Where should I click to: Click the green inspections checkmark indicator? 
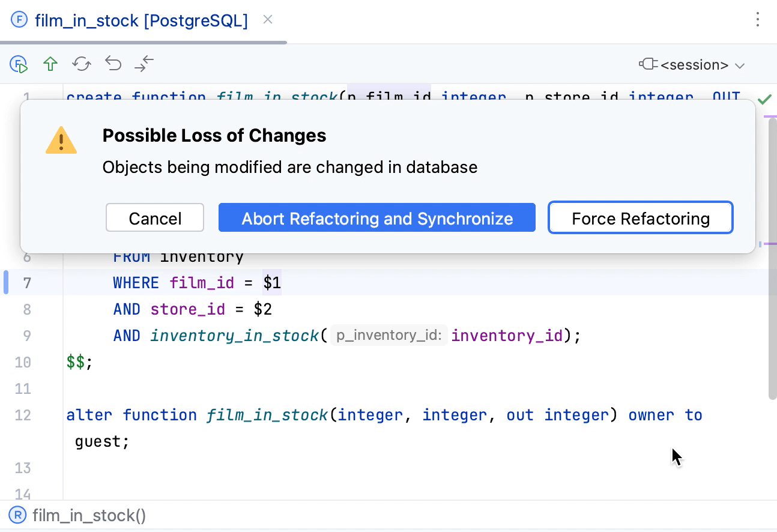(x=765, y=99)
